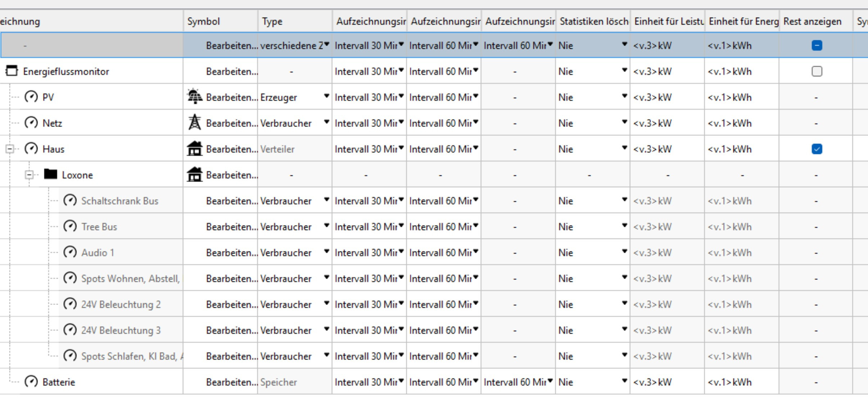Click the power pylon icon for Netz
Screen dimensions: 868x406
click(x=195, y=123)
